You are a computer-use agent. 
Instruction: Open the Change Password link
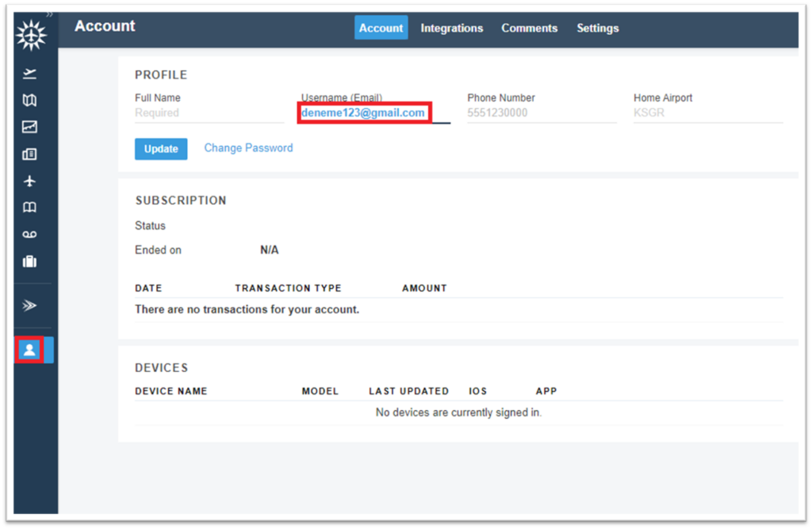click(248, 148)
